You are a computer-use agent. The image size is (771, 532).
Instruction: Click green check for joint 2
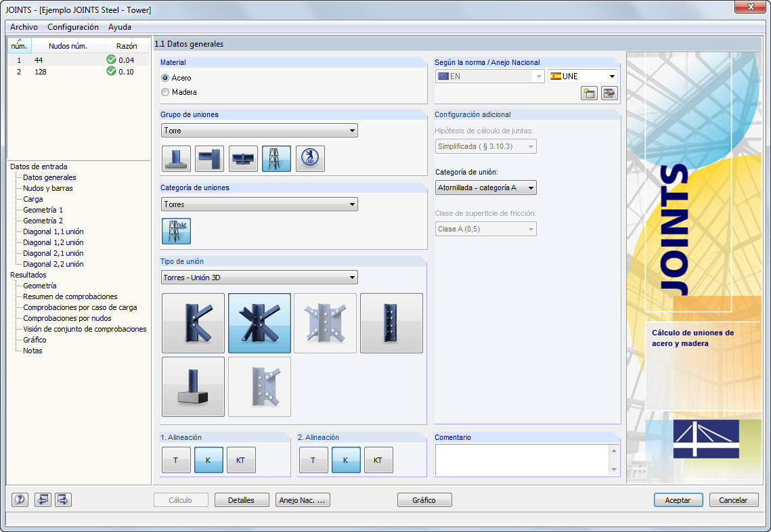click(111, 71)
